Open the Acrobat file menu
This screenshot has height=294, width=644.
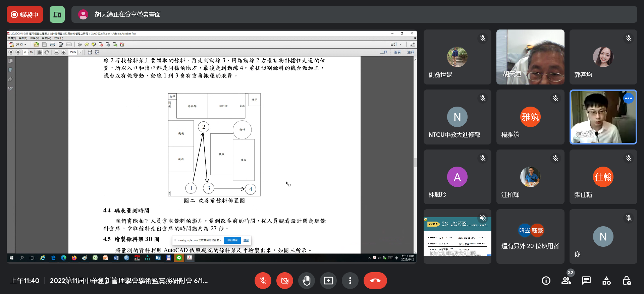[12, 38]
